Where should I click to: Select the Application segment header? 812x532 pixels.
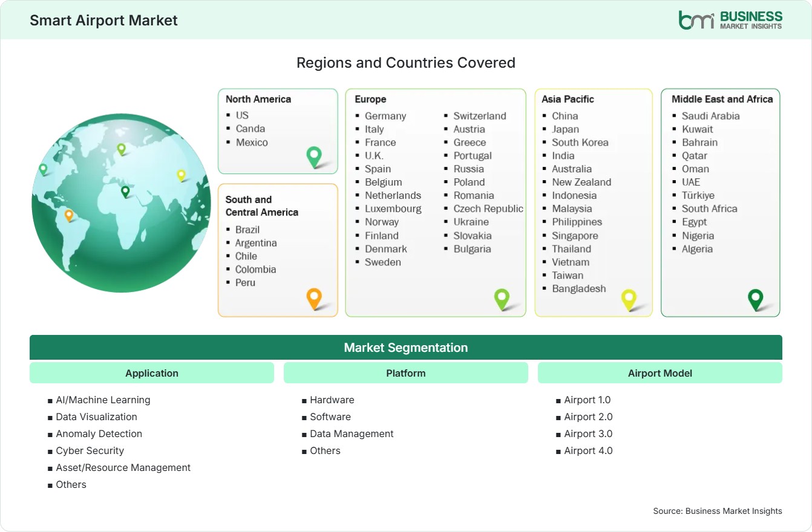(152, 373)
